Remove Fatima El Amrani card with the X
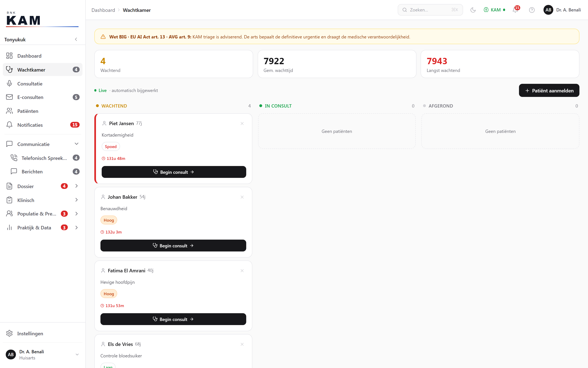The image size is (588, 368). click(x=242, y=271)
